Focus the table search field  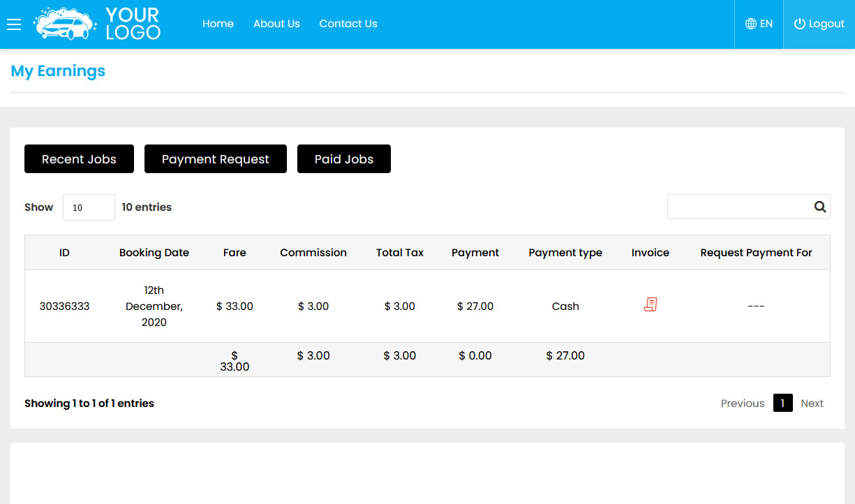(x=748, y=207)
